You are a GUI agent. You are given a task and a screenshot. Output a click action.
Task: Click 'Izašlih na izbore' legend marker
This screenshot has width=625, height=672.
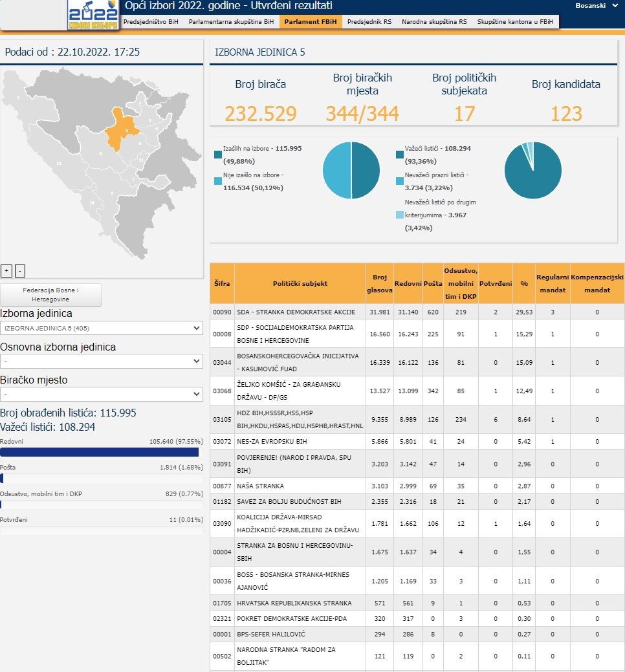[x=217, y=154]
